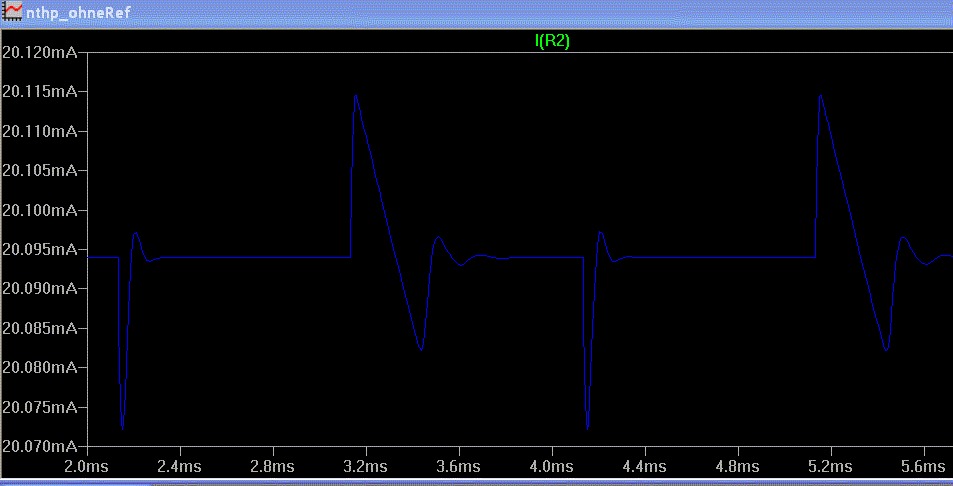
Task: Click the 20.080mA axis label
Action: tap(40, 368)
